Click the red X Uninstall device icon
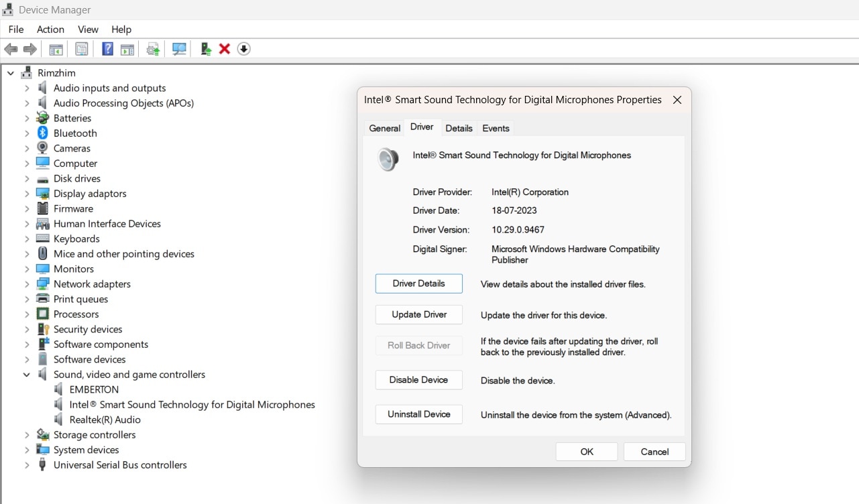Image resolution: width=859 pixels, height=504 pixels. 225,49
